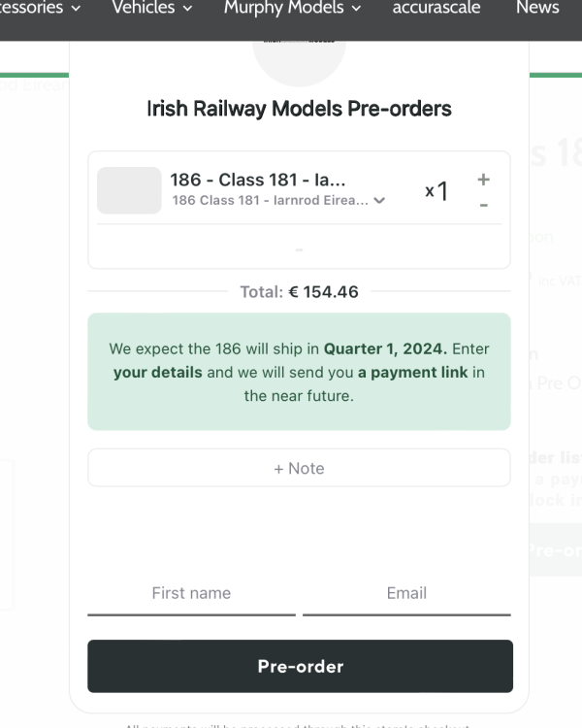This screenshot has width=582, height=728.
Task: Focus the First name field
Action: pyautogui.click(x=191, y=593)
